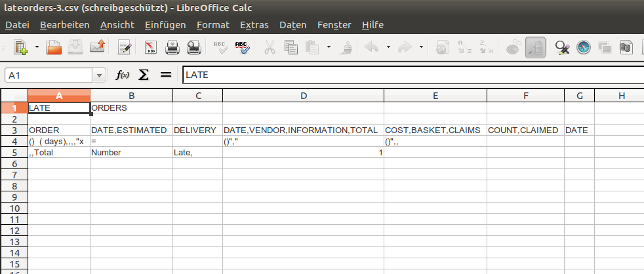Click the Export as PDF icon
The width and height of the screenshot is (644, 274).
(151, 47)
